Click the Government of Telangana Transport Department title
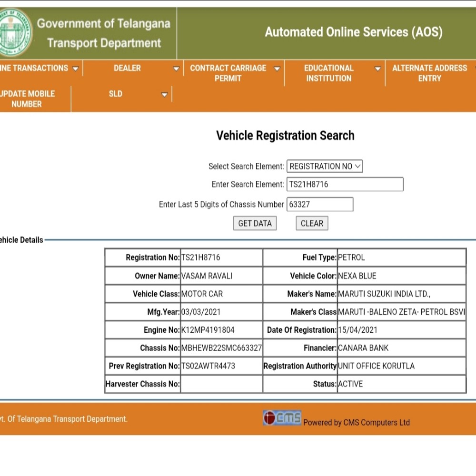 (103, 33)
